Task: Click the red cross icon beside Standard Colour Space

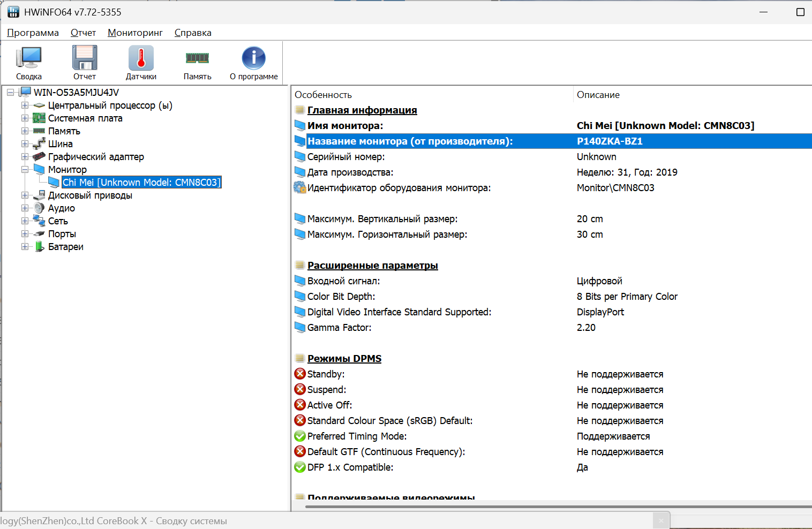Action: (x=300, y=420)
